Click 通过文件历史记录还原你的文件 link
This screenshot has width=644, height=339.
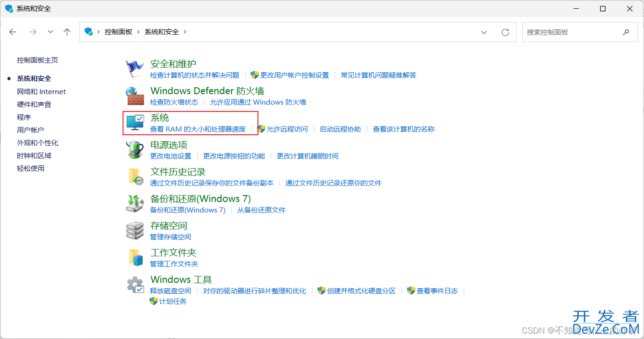pos(333,183)
